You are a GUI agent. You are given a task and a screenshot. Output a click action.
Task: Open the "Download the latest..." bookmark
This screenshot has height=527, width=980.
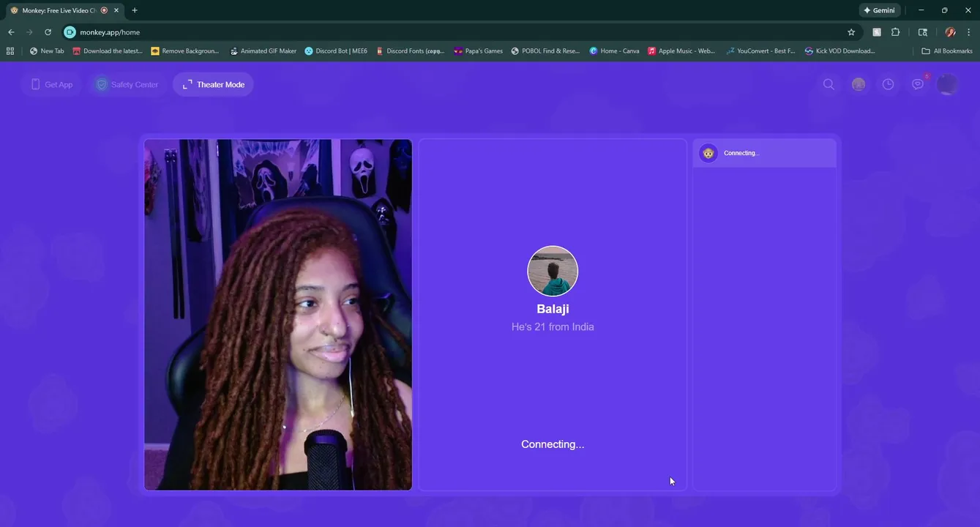[108, 51]
